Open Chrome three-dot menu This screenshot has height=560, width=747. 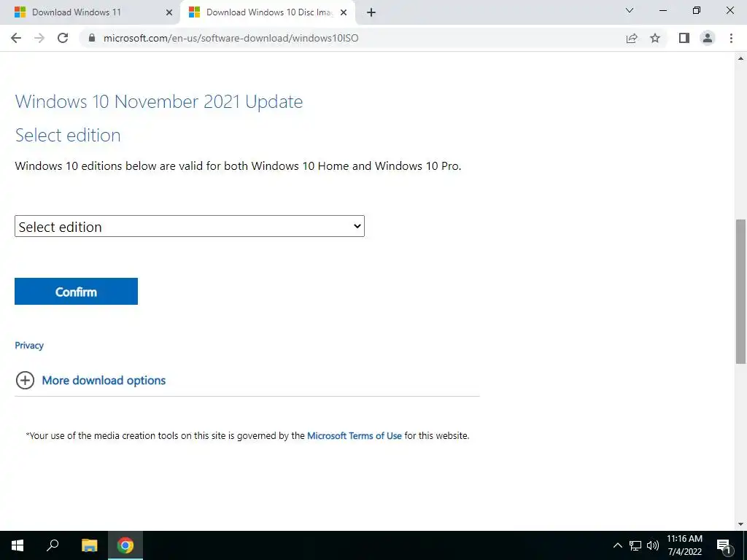click(x=731, y=38)
